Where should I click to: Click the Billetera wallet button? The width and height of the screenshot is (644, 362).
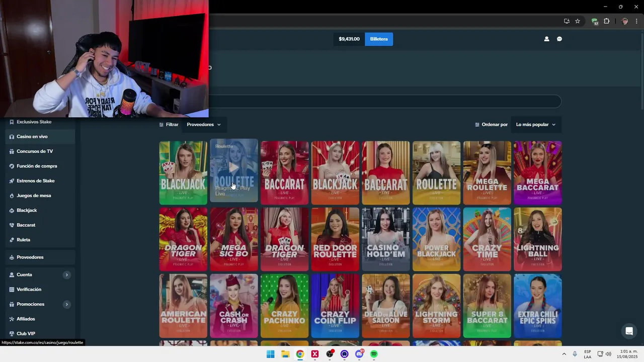[x=379, y=39]
